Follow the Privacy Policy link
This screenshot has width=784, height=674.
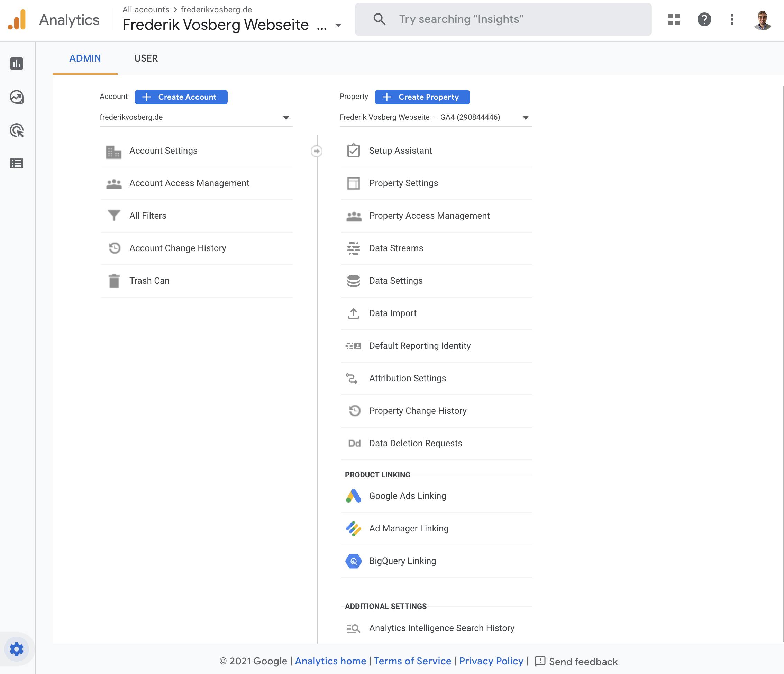pos(491,661)
